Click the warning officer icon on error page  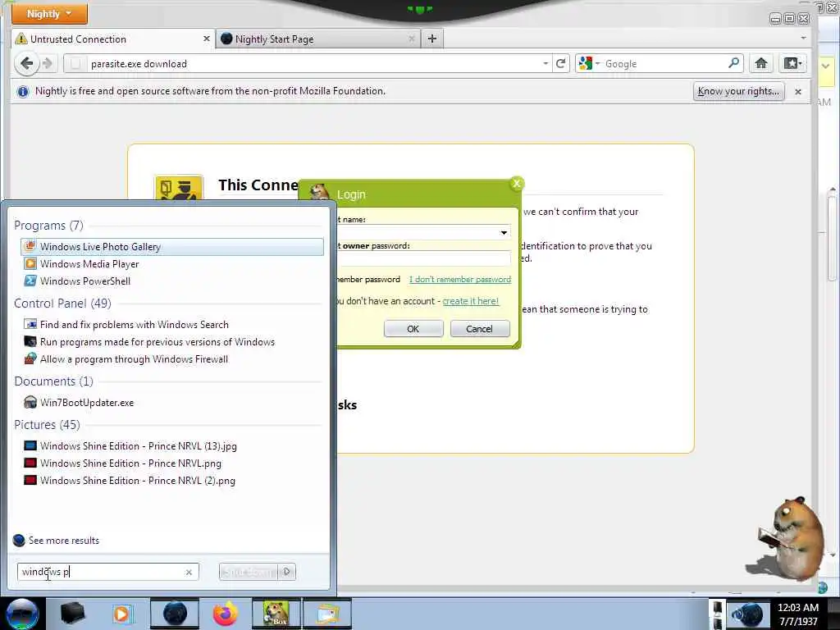point(178,188)
